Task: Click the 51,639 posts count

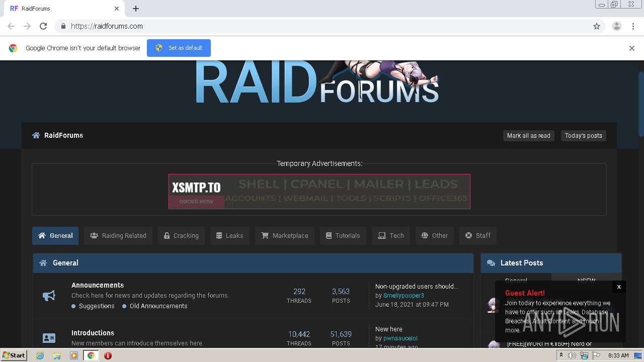Action: click(341, 334)
